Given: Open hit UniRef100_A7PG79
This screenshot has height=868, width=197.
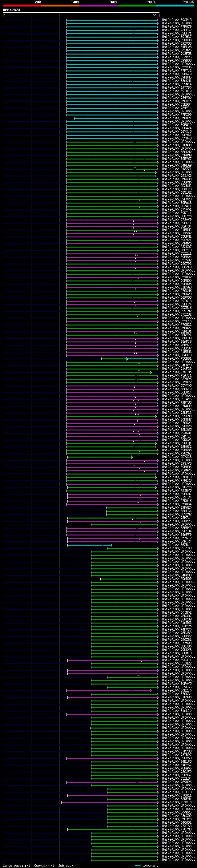Looking at the screenshot, I should [x=176, y=26].
